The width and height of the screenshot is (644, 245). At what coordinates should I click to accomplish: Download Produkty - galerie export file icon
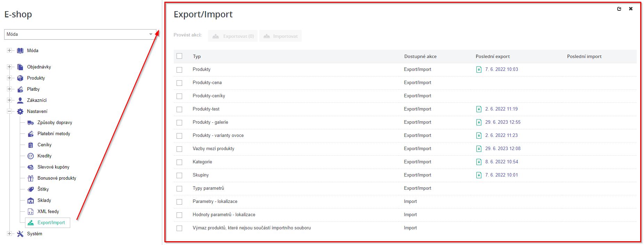[x=479, y=122]
